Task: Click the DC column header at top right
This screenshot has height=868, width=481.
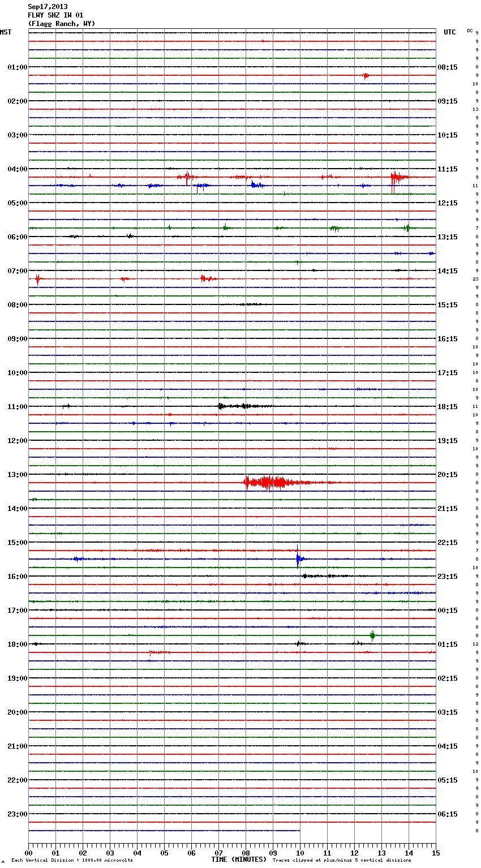Action: (x=470, y=31)
